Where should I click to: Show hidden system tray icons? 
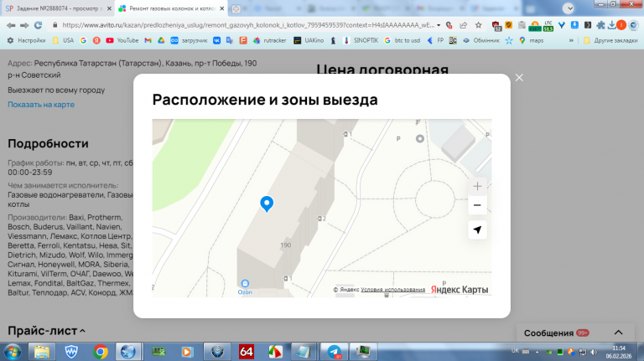538,352
